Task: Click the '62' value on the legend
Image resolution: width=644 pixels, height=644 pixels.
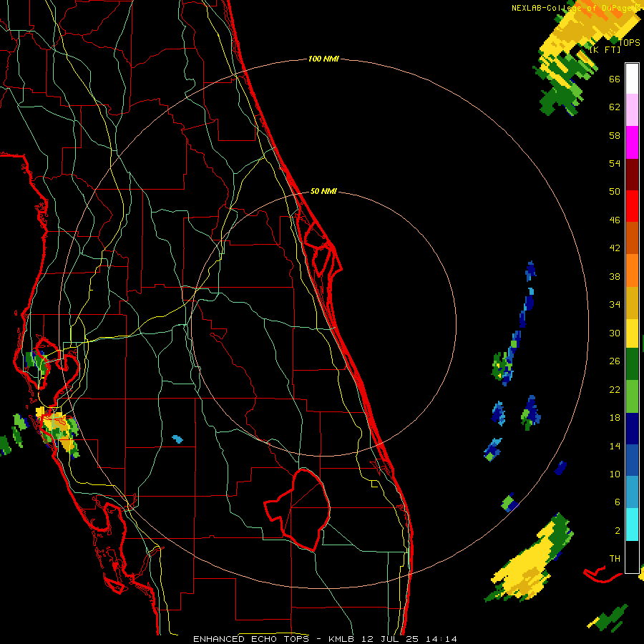Action: (x=615, y=107)
